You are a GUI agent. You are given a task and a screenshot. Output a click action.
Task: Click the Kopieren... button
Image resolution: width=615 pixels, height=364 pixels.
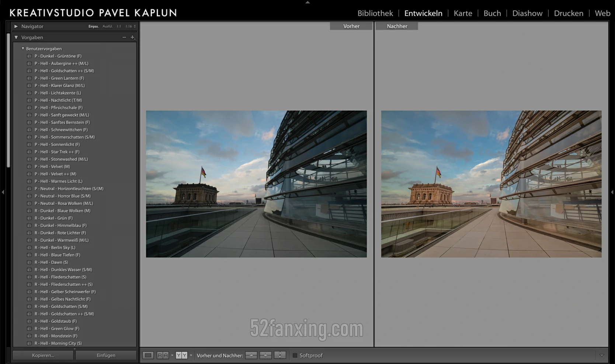pos(43,355)
